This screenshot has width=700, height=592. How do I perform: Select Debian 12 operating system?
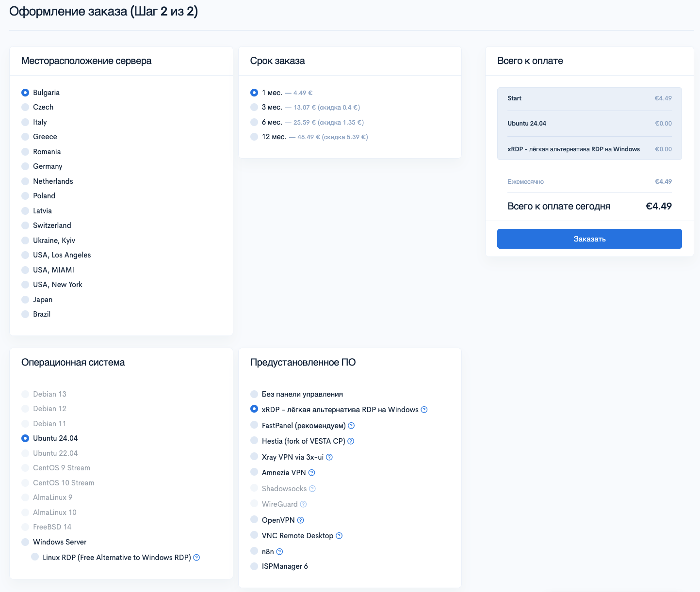tap(25, 409)
